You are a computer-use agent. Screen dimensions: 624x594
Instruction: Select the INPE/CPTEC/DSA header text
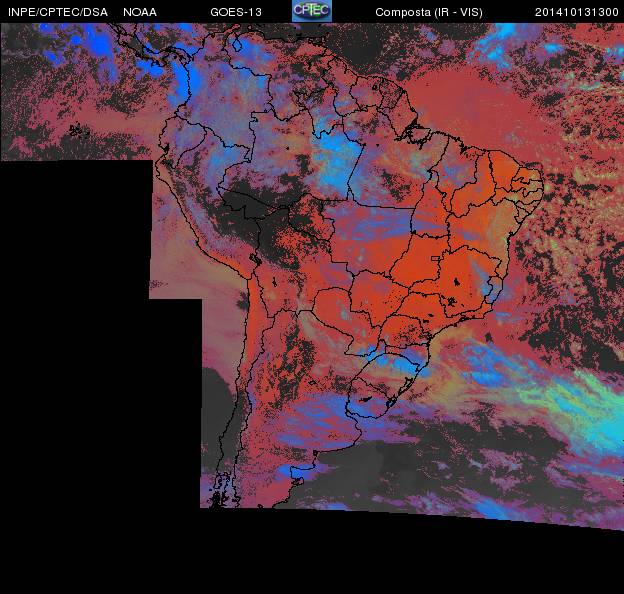coord(58,12)
